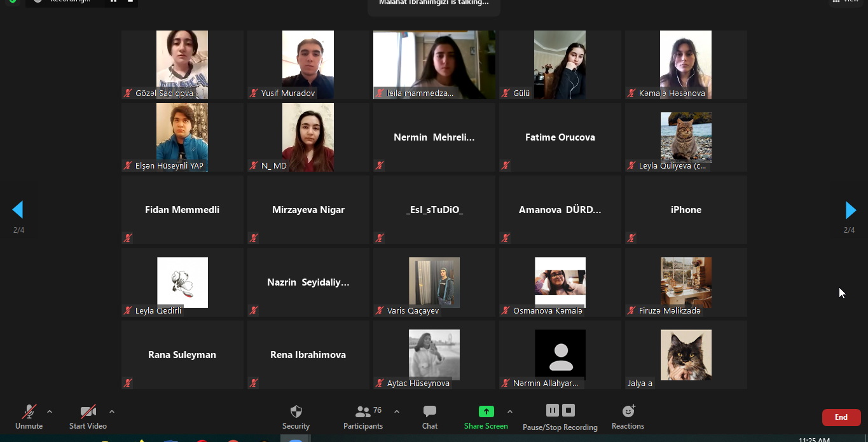Viewport: 868px width, 442px height.
Task: Click muted mic icon on Mirzayeva Nigar tile
Action: [x=254, y=238]
